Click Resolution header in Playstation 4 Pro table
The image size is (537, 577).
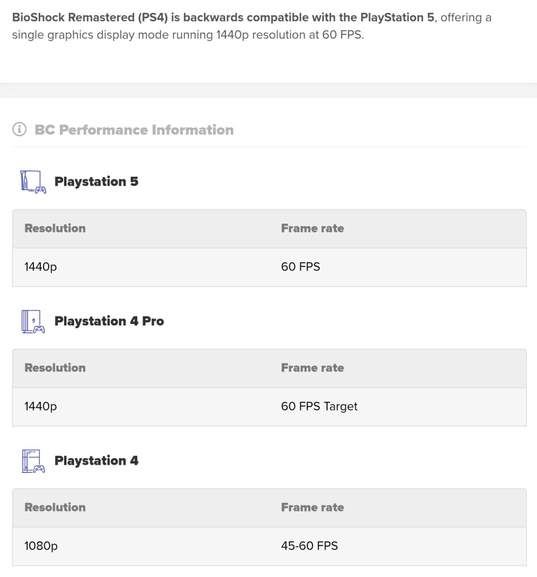pos(55,368)
